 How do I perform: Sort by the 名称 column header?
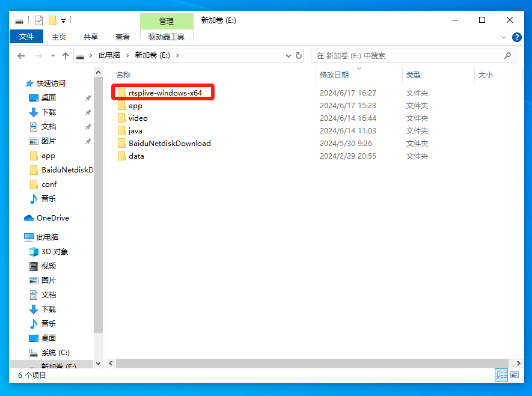click(123, 75)
